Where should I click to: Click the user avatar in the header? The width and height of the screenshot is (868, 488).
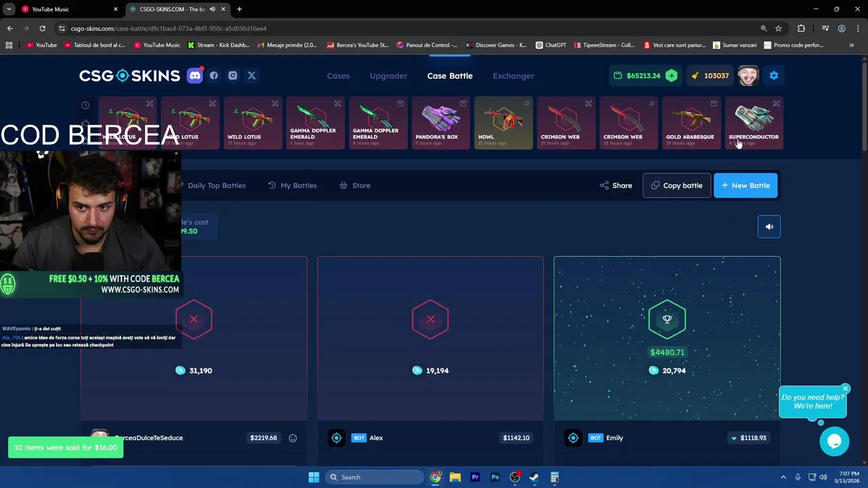749,76
